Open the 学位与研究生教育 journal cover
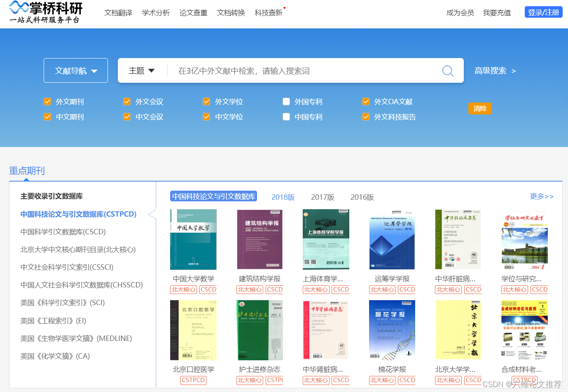The height and width of the screenshot is (392, 568). [524, 239]
